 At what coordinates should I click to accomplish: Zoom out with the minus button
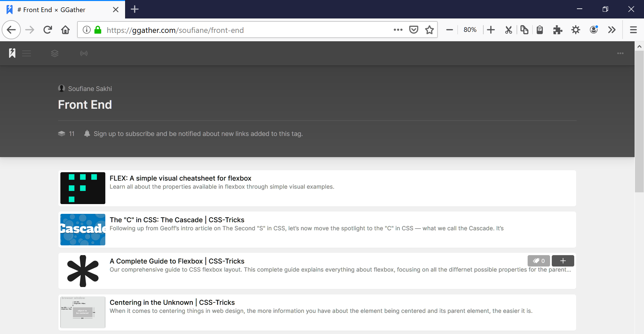449,30
